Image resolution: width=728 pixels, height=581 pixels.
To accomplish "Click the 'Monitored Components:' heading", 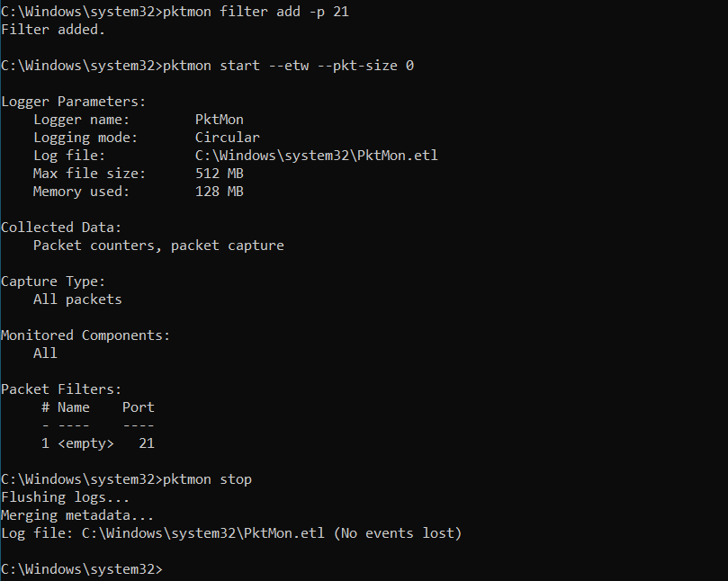I will coord(85,335).
